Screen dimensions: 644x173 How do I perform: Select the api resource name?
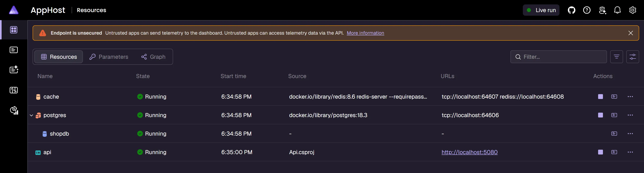click(47, 152)
